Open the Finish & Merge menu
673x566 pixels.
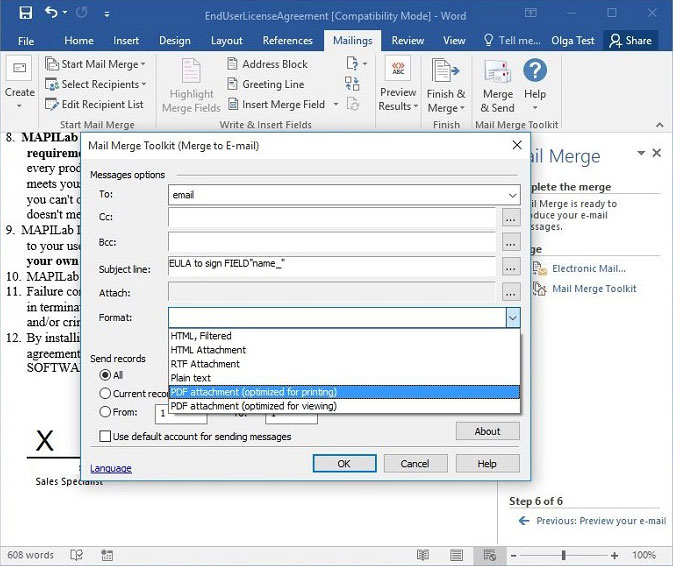pos(446,86)
